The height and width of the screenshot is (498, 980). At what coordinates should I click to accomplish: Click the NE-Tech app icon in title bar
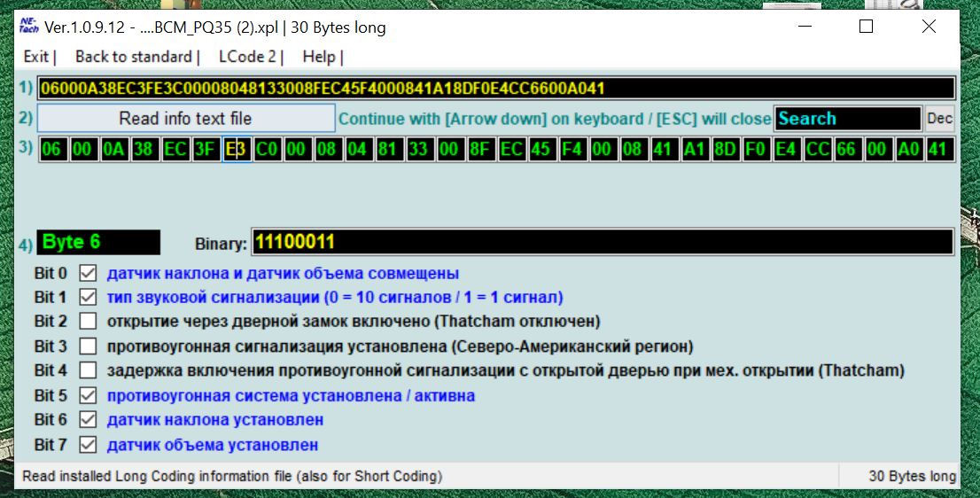pyautogui.click(x=28, y=27)
